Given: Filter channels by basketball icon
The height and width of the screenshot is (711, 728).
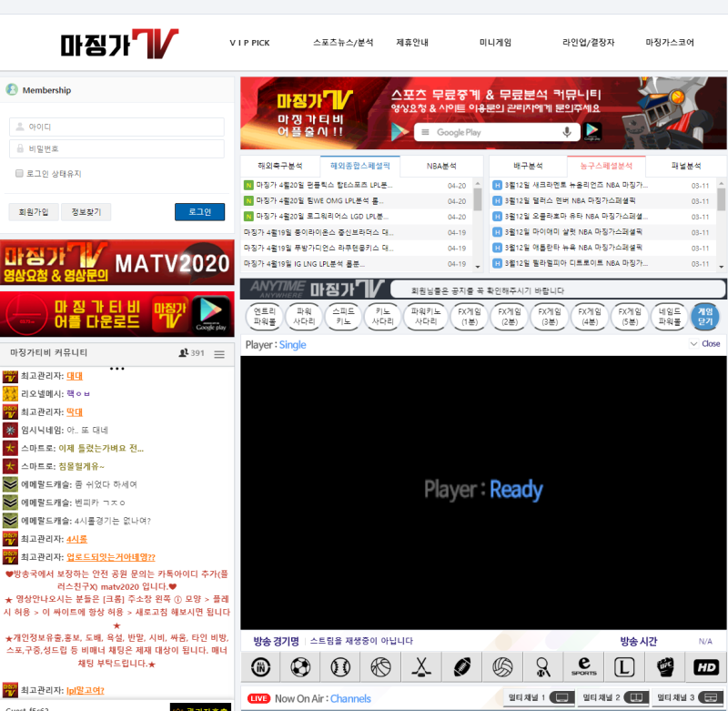Looking at the screenshot, I should pyautogui.click(x=380, y=667).
